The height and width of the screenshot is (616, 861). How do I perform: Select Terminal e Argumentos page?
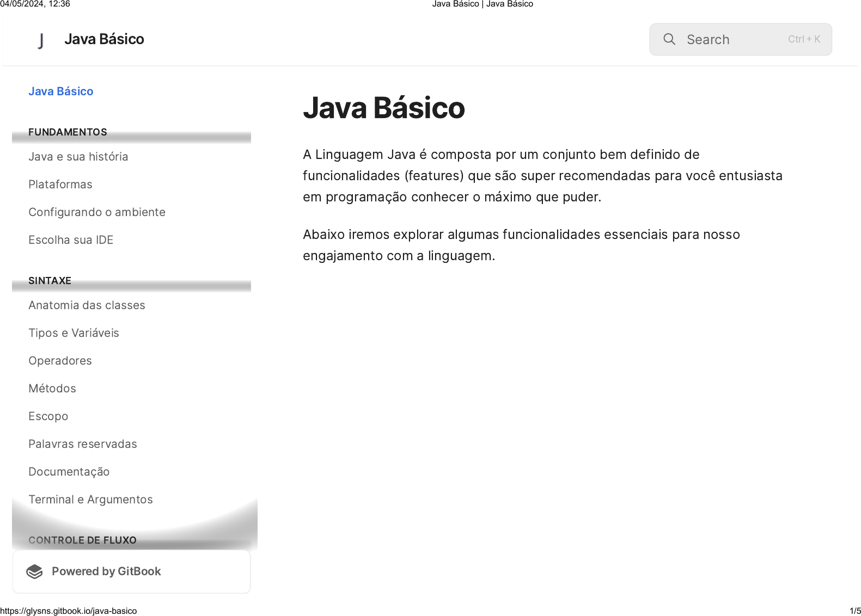90,500
